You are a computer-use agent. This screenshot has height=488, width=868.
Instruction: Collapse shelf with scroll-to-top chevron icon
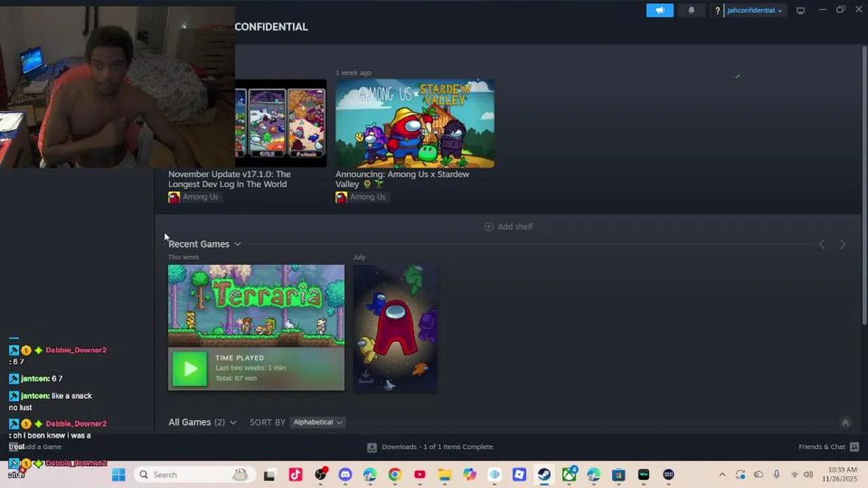[x=845, y=423]
